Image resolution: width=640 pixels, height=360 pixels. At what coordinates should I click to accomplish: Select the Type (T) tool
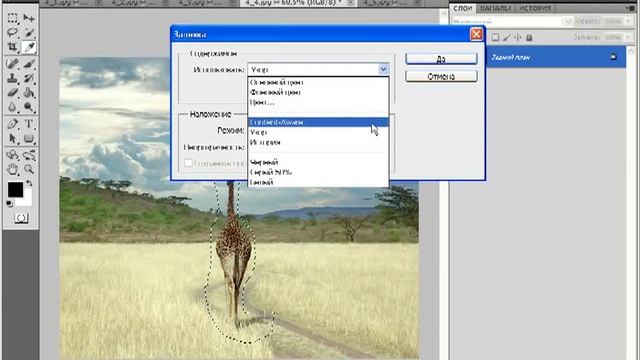[29, 124]
